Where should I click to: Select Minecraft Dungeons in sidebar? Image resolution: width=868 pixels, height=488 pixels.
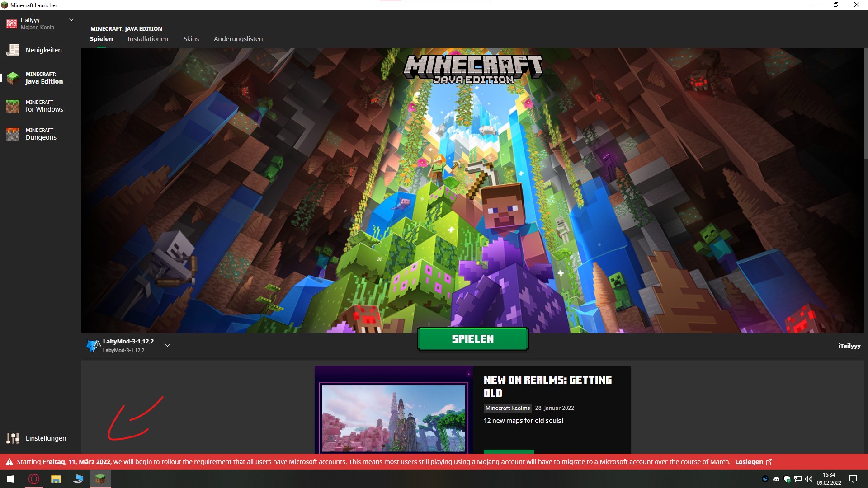tap(41, 134)
